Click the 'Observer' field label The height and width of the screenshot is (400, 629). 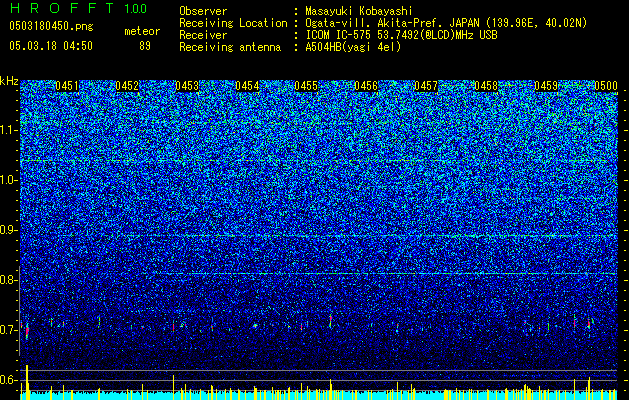pyautogui.click(x=203, y=11)
